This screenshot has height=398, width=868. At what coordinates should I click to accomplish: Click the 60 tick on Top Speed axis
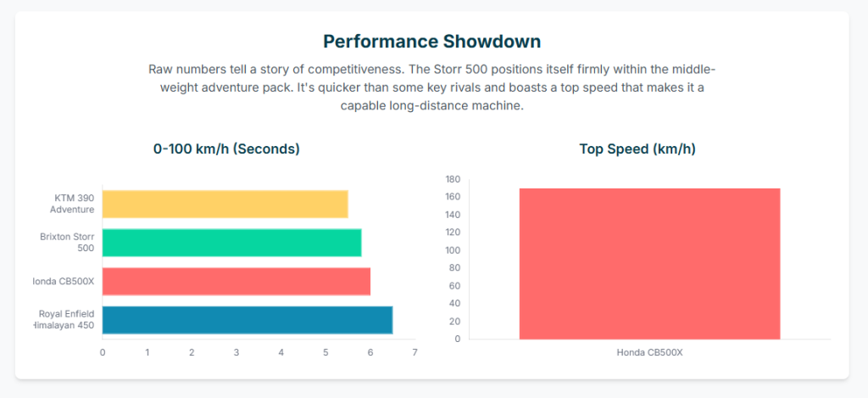(x=454, y=286)
